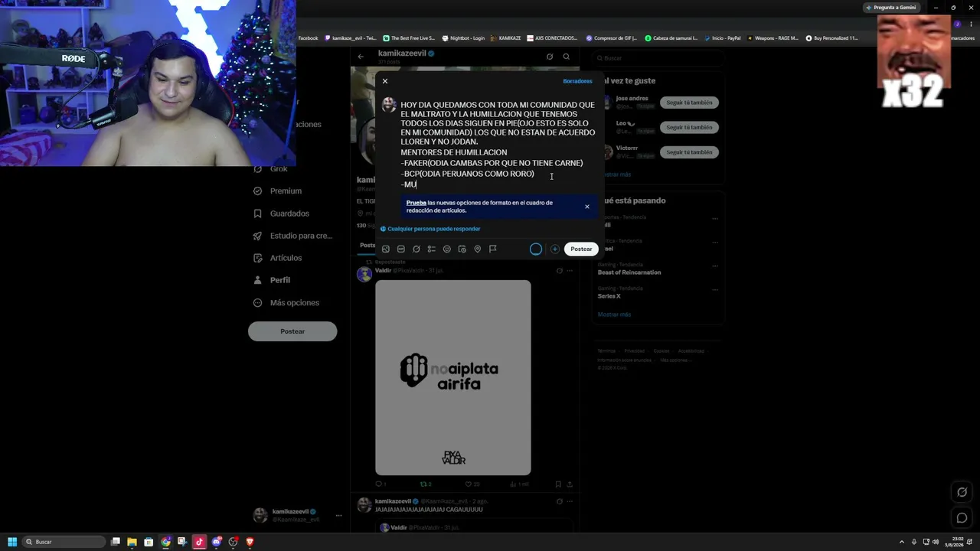The width and height of the screenshot is (980, 551).
Task: Go back with profile header arrow
Action: (361, 57)
